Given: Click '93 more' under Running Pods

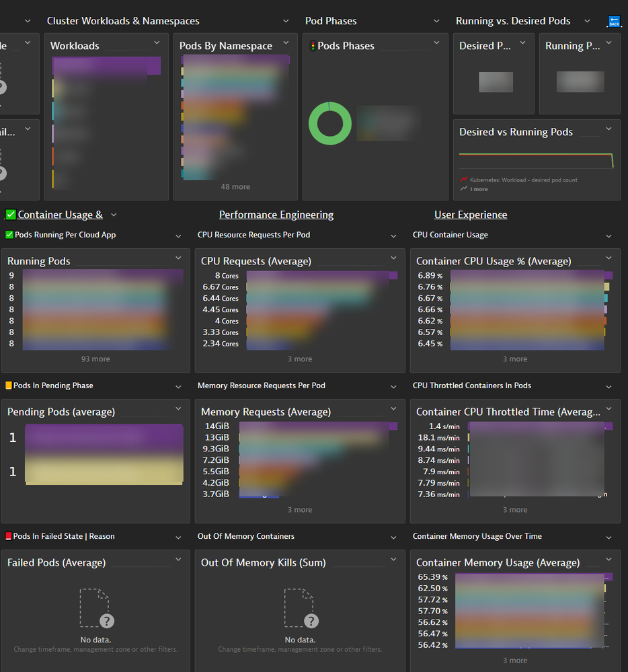Looking at the screenshot, I should click(x=95, y=359).
